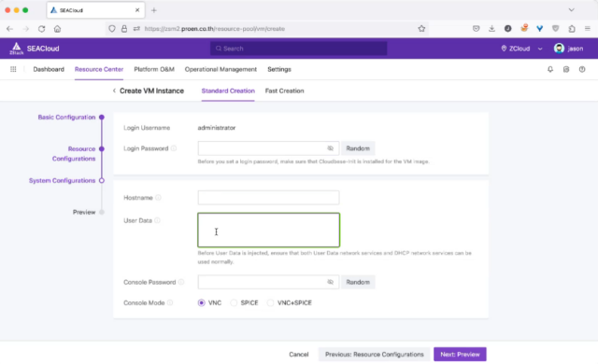Bookmark this page with the star icon
Viewport: 598px width, 364px height.
point(421,29)
